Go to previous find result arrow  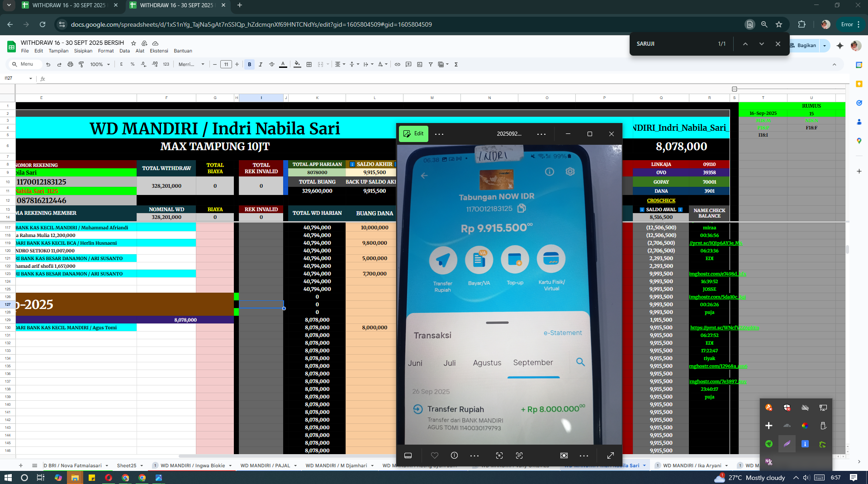745,44
